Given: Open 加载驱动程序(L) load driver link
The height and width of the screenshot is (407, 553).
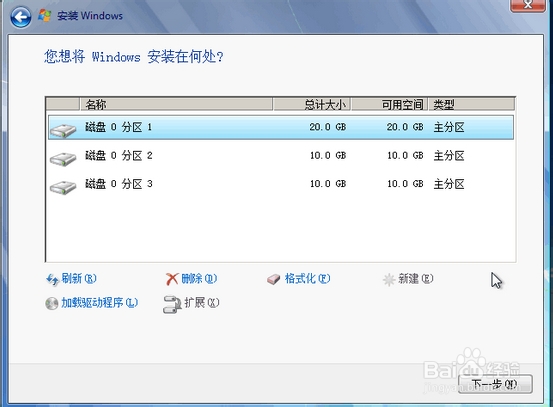Looking at the screenshot, I should 99,303.
